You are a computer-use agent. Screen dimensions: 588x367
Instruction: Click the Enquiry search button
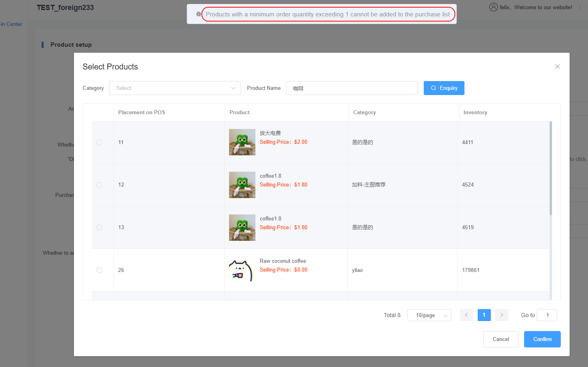click(444, 88)
